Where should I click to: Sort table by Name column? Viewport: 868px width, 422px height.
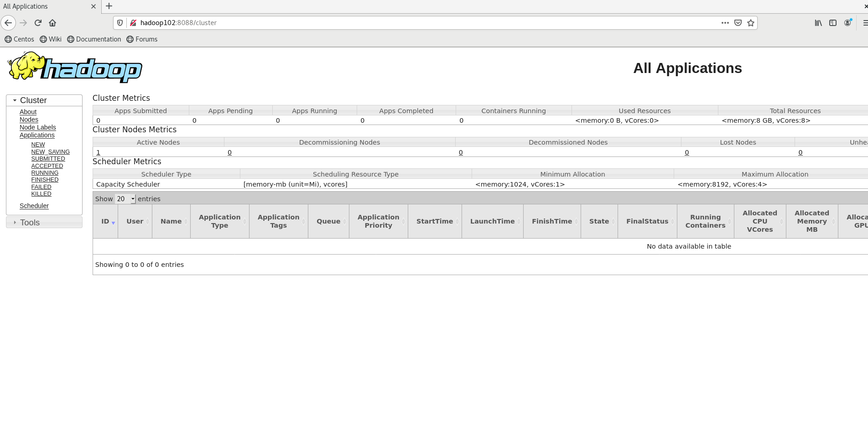(171, 221)
